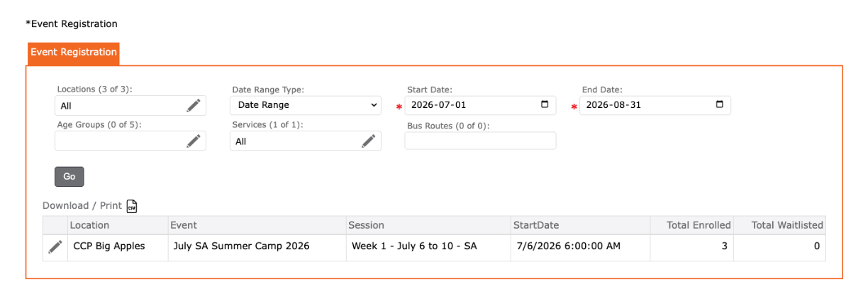Expand Date Range Type dropdown
This screenshot has height=304, width=868.
(306, 105)
